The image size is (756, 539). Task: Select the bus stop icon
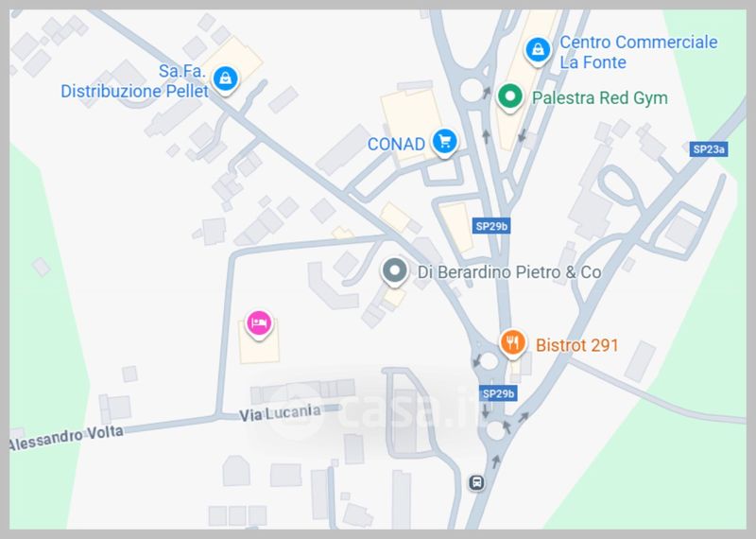pos(477,482)
